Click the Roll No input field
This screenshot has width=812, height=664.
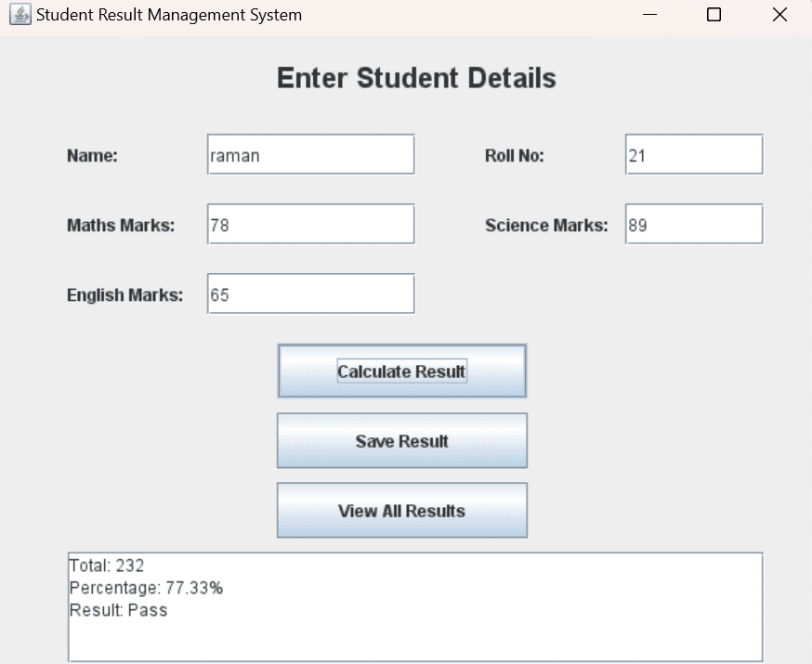click(x=694, y=154)
